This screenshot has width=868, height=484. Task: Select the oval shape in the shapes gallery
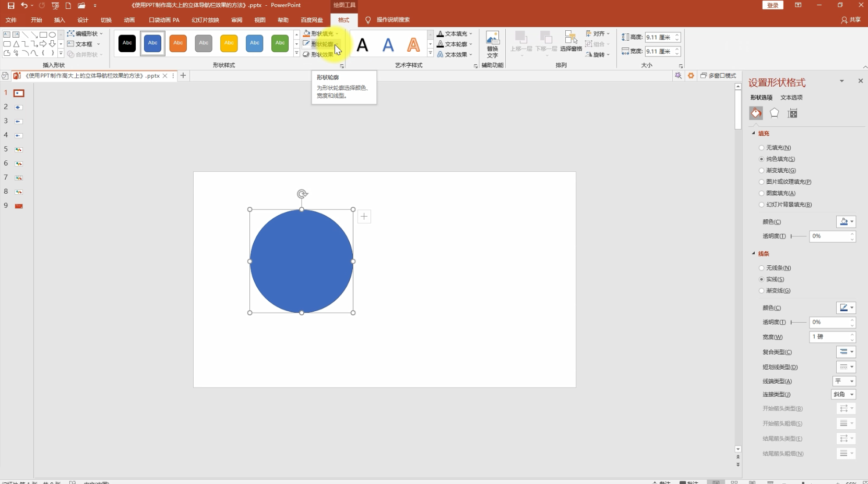click(52, 35)
